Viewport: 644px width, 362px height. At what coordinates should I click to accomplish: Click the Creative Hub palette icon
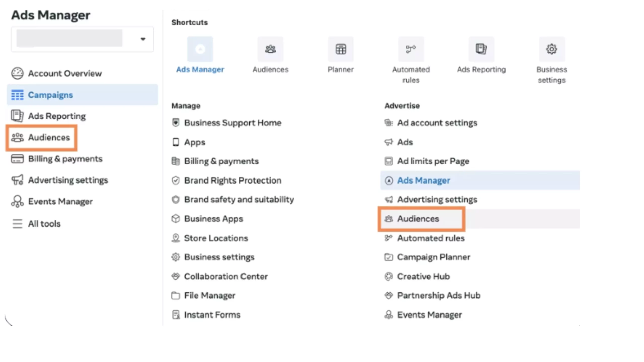[389, 276]
